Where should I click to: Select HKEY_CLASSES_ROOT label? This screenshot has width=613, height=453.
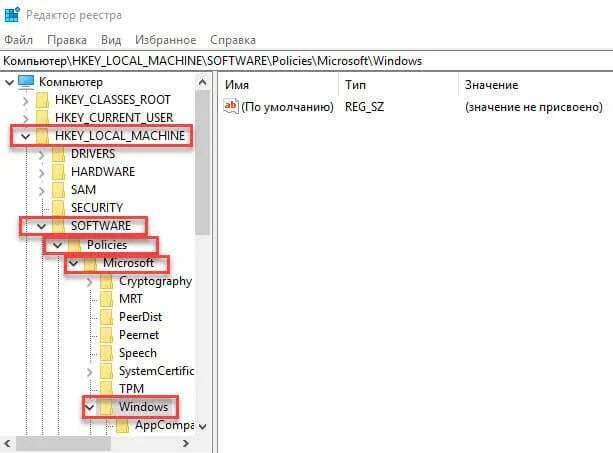click(x=113, y=100)
